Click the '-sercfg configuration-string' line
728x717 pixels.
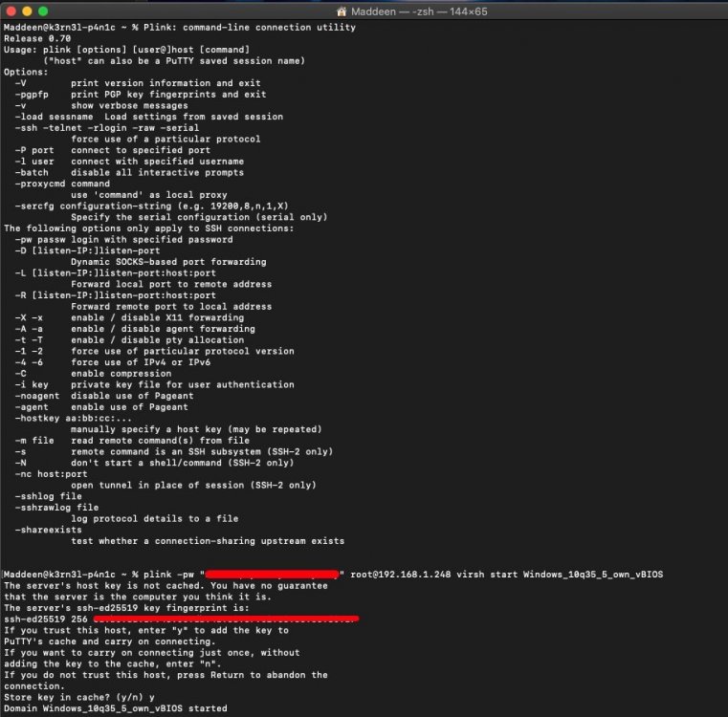tap(152, 206)
